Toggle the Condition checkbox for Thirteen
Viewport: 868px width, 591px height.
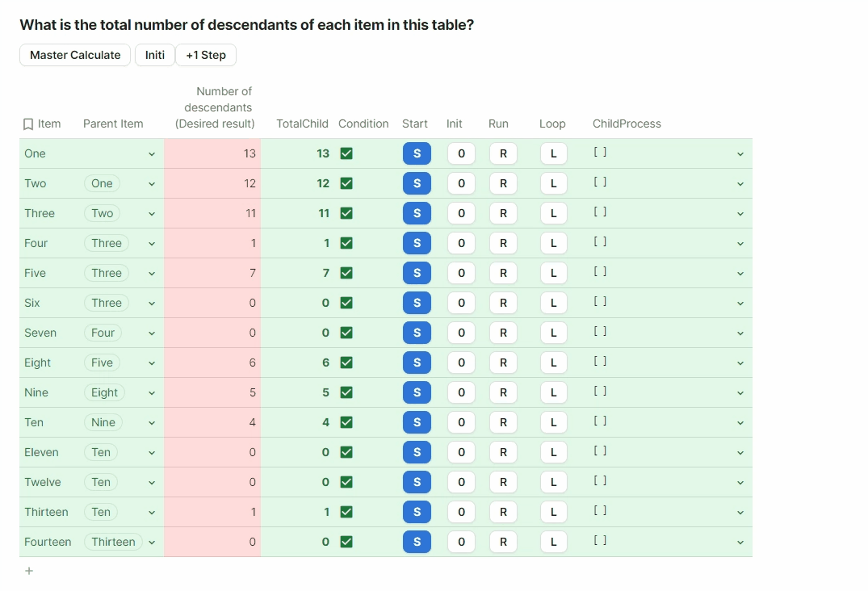pos(346,512)
